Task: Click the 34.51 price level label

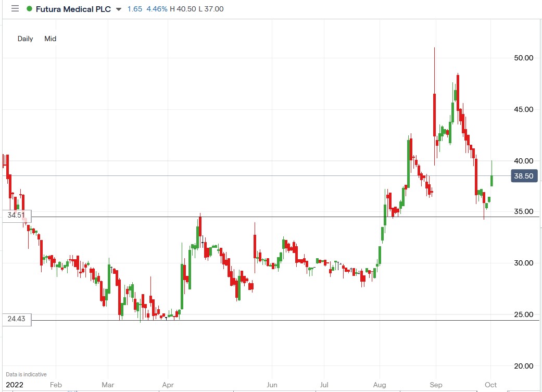Action: (x=16, y=214)
